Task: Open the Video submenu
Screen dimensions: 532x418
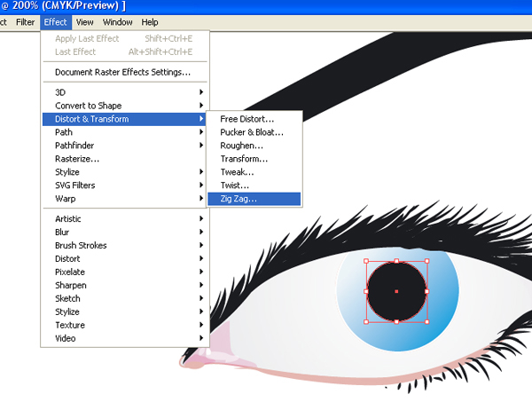Action: [125, 338]
